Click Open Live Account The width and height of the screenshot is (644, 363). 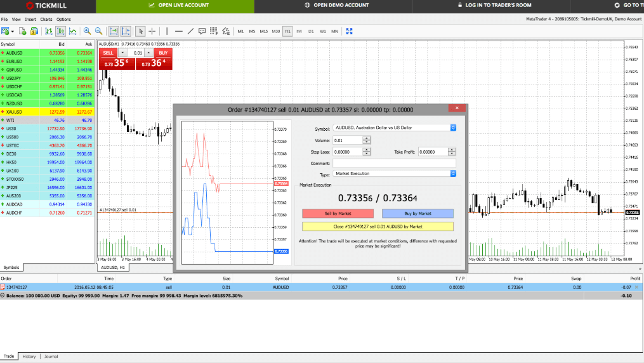coord(175,5)
